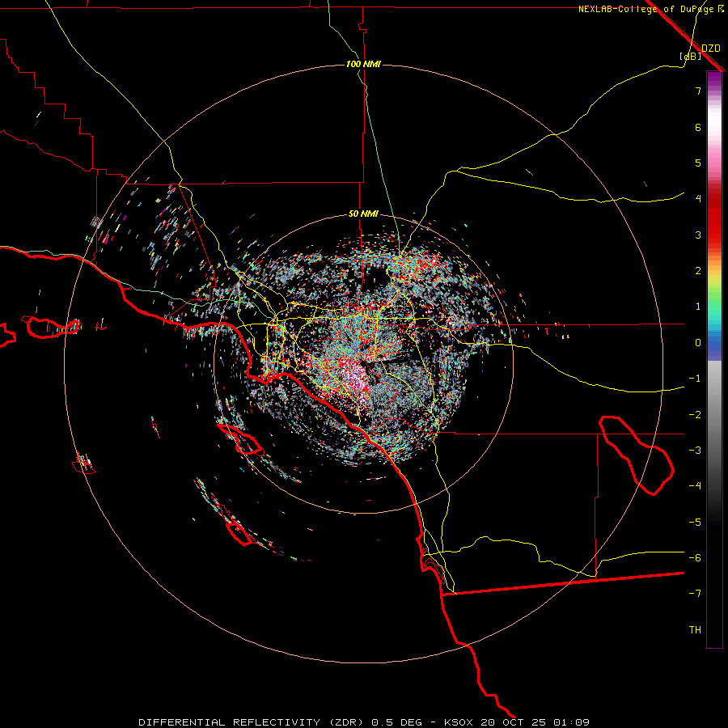Screen dimensions: 728x728
Task: Click the TH threshold label on color scale
Action: pyautogui.click(x=695, y=630)
